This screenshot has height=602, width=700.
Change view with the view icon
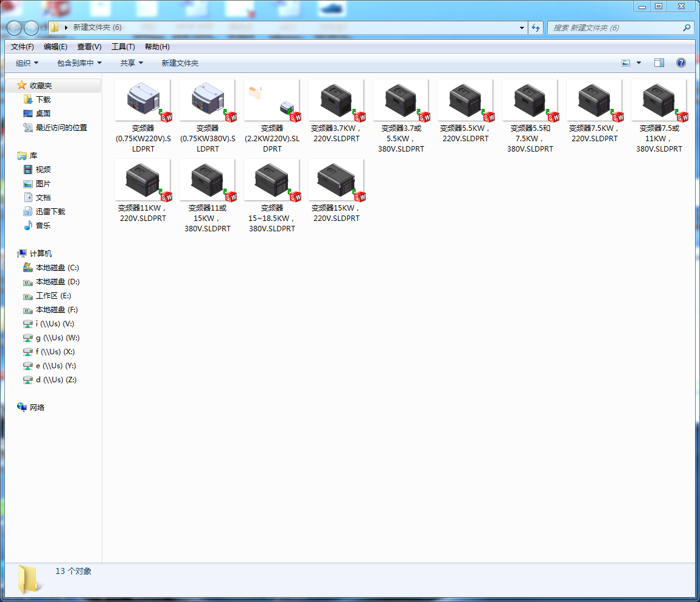coord(626,63)
